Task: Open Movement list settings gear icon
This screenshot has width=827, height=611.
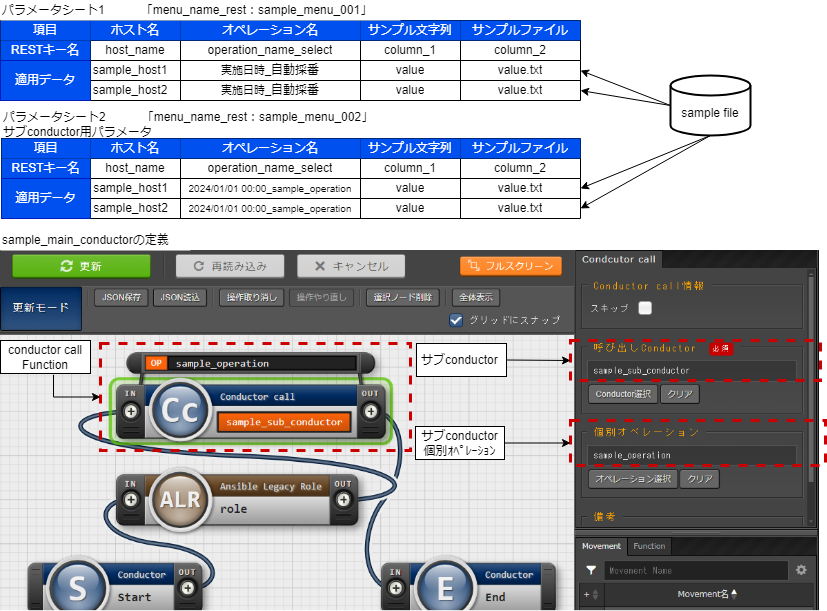Action: coord(800,570)
